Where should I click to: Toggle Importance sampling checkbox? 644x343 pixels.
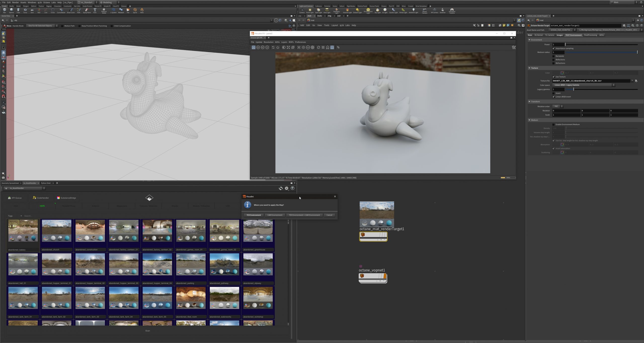[553, 48]
